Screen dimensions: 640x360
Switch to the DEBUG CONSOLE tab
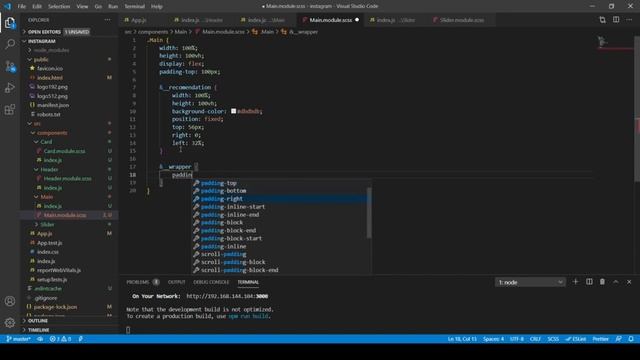211,282
